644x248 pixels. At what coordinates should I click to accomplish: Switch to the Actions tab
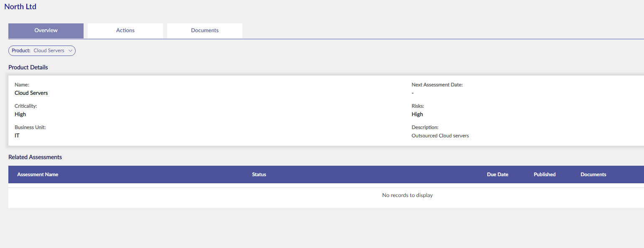point(125,30)
